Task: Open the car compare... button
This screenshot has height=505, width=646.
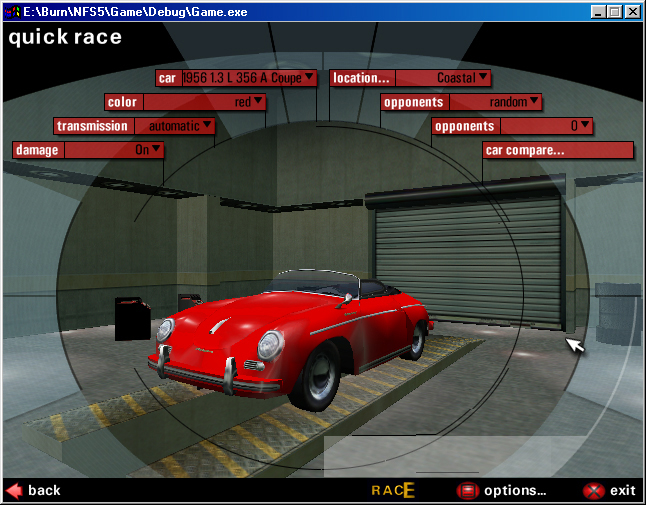Action: 558,150
